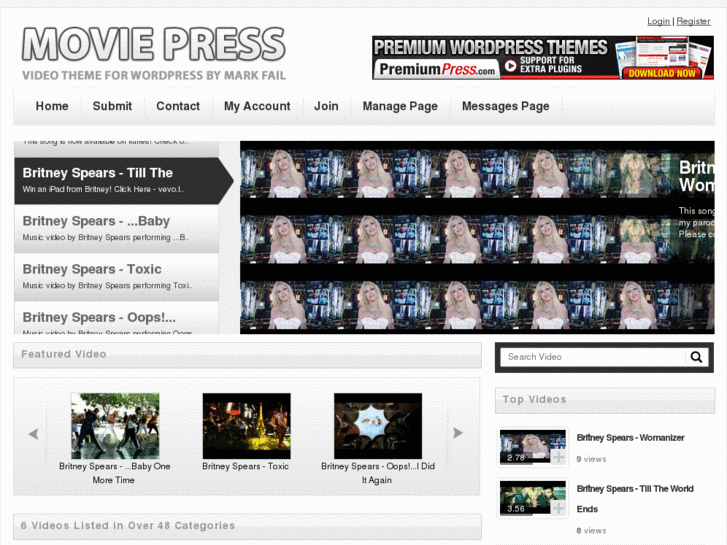Open Till The World Ends top video thumbnail
The width and height of the screenshot is (727, 545).
tap(533, 498)
